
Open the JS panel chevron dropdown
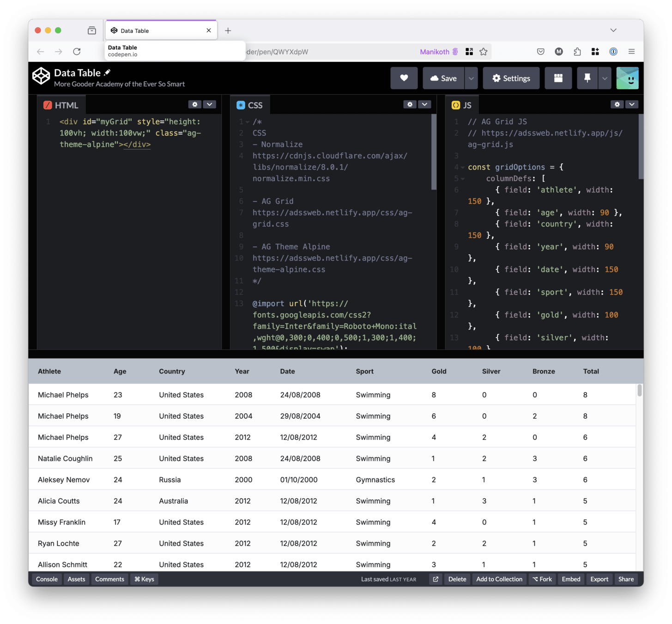(632, 104)
